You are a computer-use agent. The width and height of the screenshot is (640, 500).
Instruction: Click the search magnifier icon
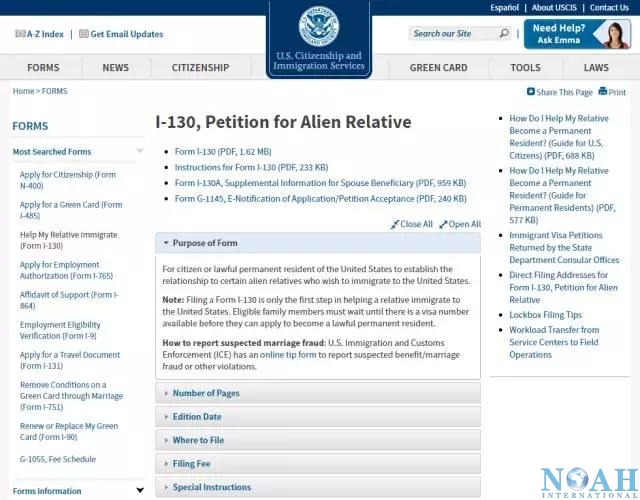[504, 33]
